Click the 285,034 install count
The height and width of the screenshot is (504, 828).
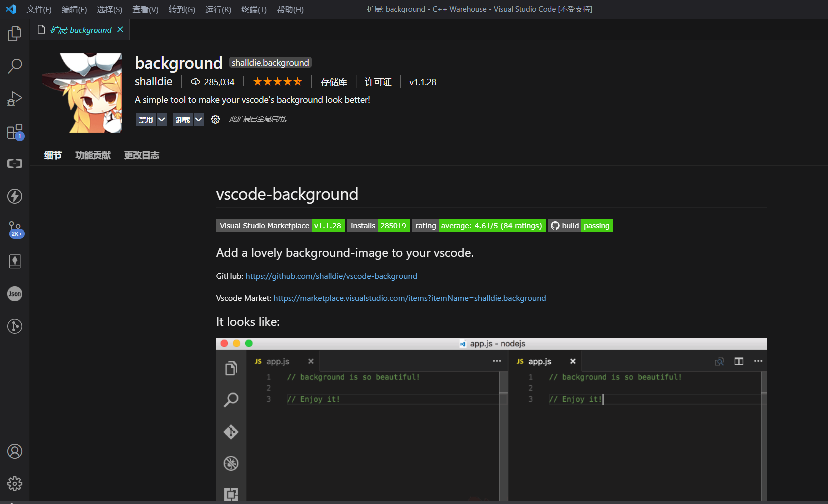pyautogui.click(x=219, y=82)
